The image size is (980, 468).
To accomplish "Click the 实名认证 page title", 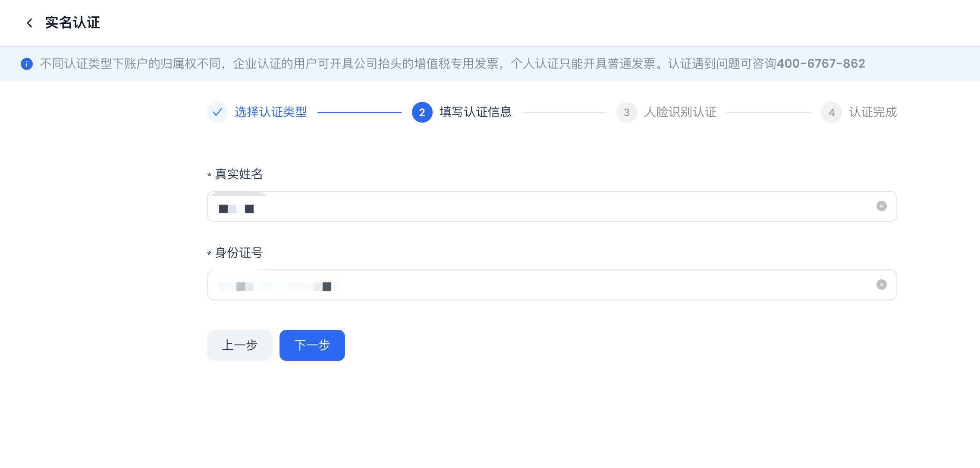I will click(72, 22).
